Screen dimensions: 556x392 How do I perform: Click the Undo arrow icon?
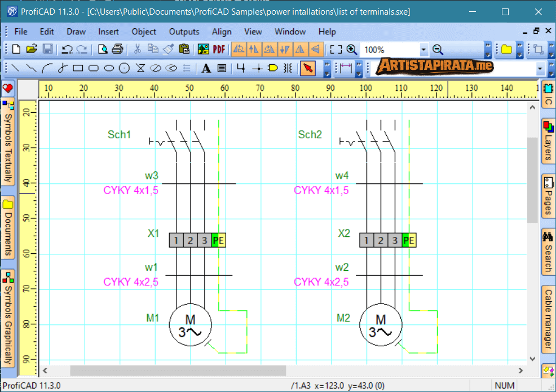point(67,50)
